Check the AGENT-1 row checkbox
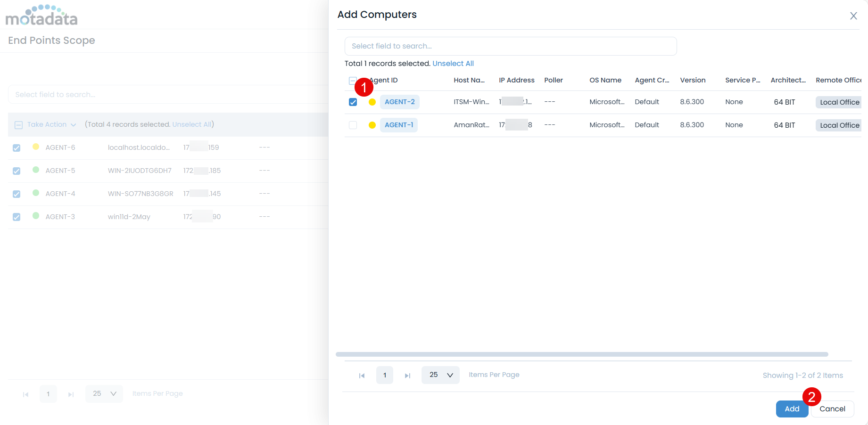This screenshot has width=868, height=425. coord(353,125)
